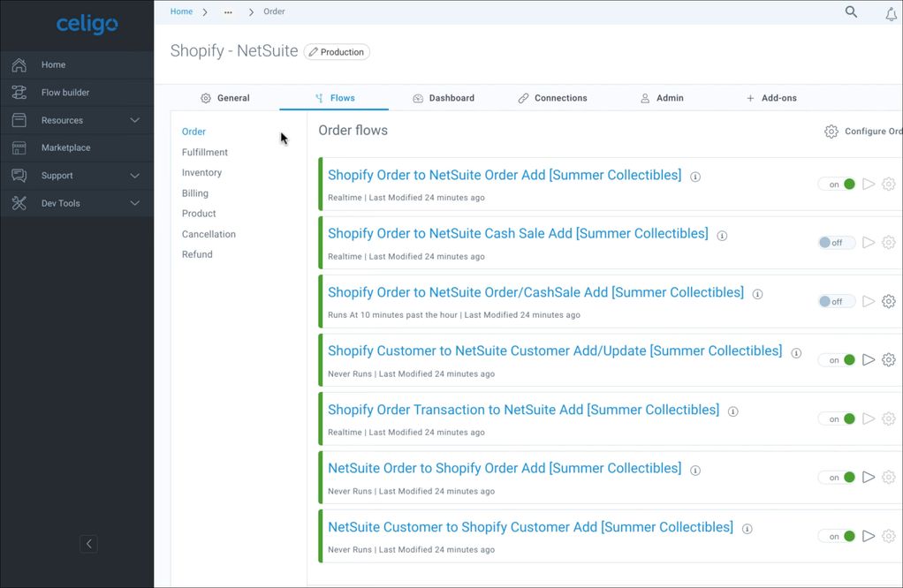Run the Shopify Order to NetSuite Order Add flow
Viewport: 903px width, 588px height.
coord(869,185)
